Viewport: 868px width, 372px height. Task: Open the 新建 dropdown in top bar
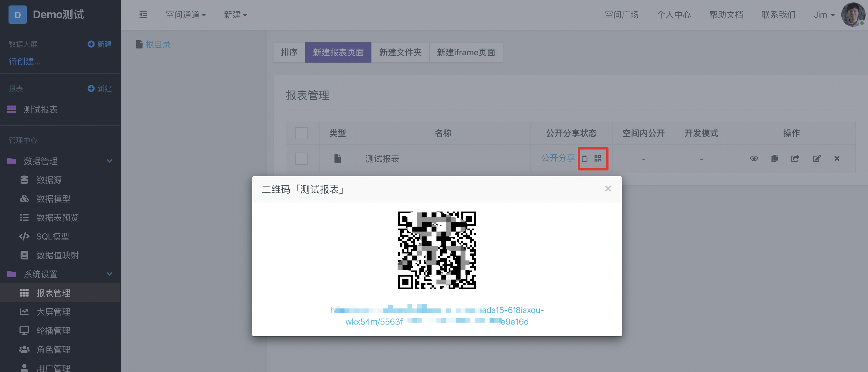tap(235, 15)
